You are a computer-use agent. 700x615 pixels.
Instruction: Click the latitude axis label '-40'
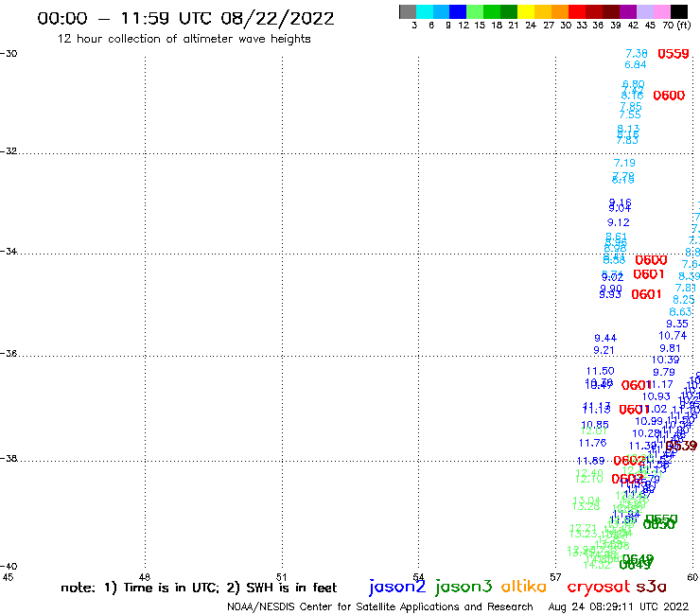9,566
